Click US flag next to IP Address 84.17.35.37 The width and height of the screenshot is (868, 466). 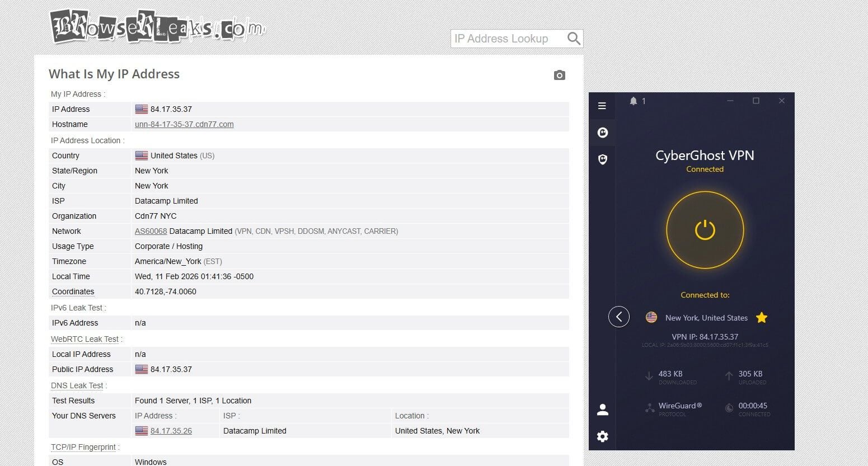(142, 109)
